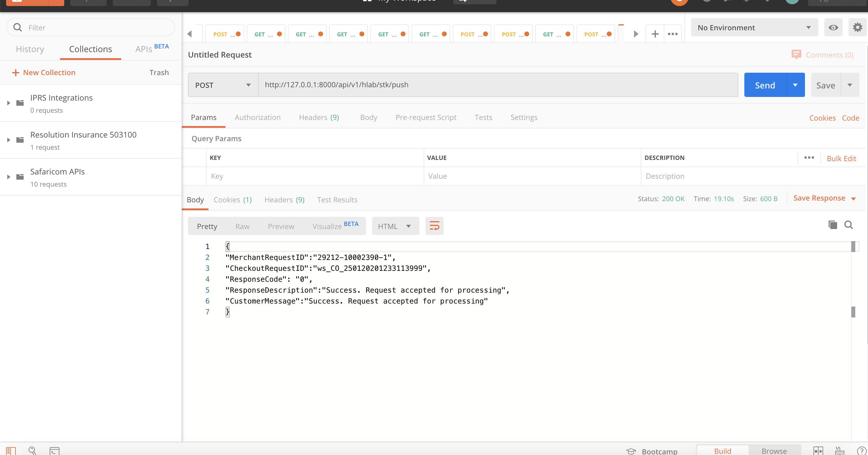The image size is (868, 455).
Task: Expand IPRS Integrations collection
Action: [x=9, y=103]
